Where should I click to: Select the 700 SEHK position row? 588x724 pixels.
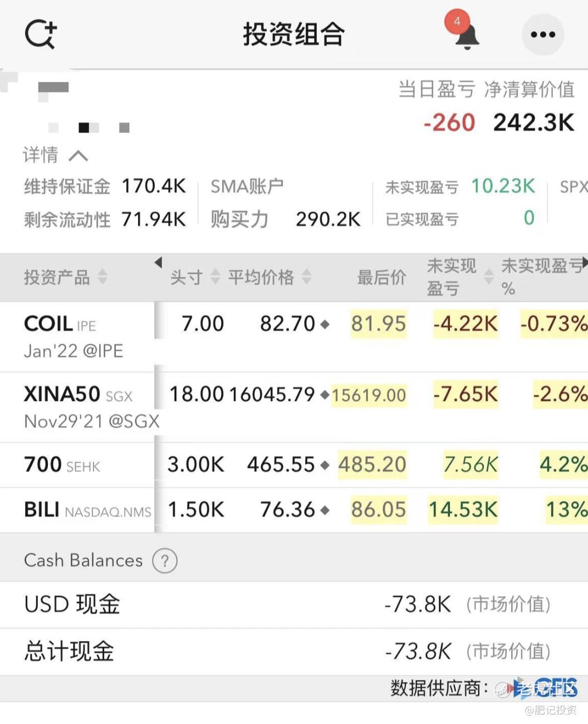pyautogui.click(x=294, y=465)
